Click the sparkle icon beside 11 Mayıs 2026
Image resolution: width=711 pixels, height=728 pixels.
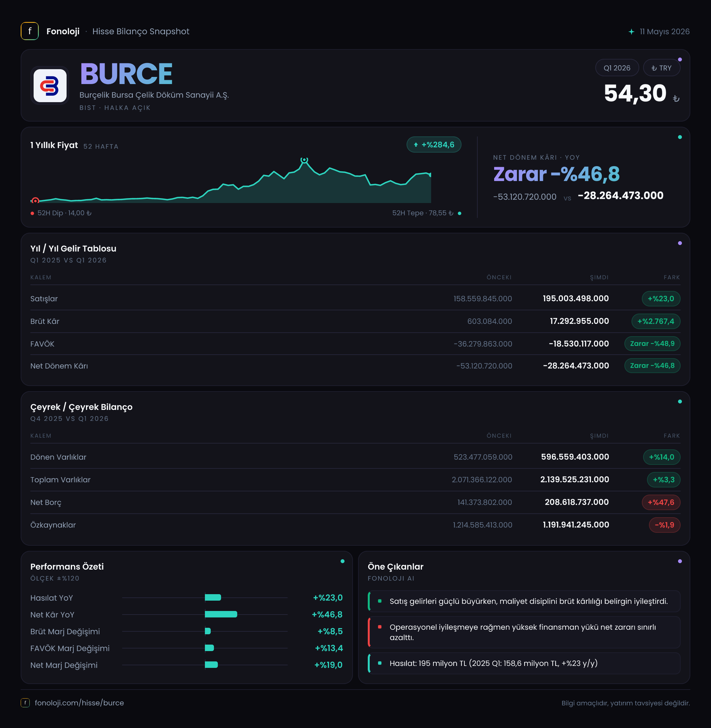[631, 32]
